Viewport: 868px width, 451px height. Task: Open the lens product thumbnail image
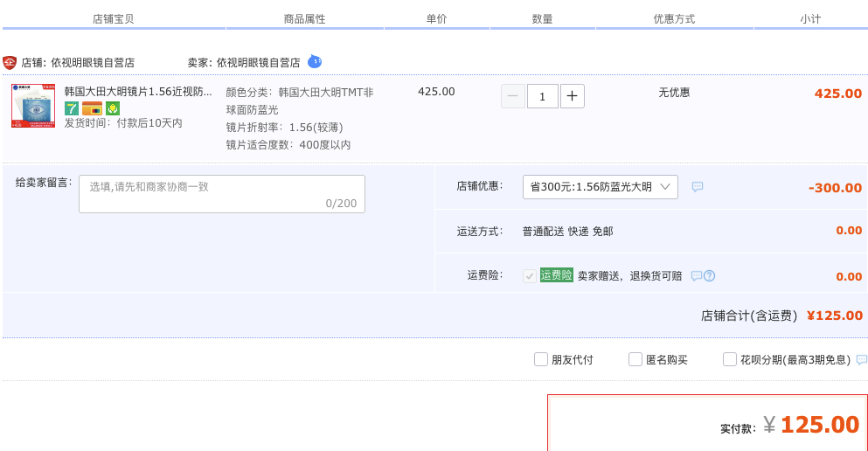33,106
